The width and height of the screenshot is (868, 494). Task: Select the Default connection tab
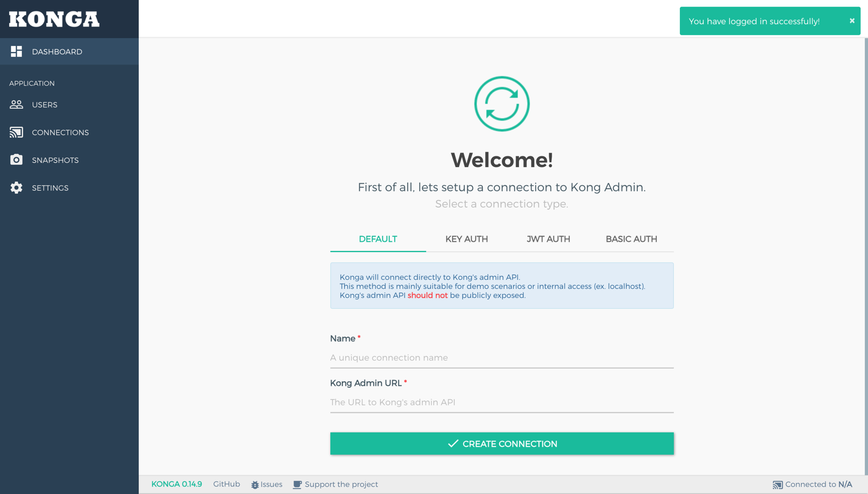click(x=378, y=239)
